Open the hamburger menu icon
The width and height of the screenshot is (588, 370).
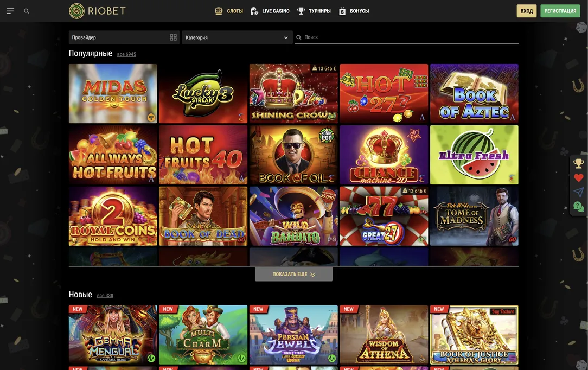[x=10, y=11]
